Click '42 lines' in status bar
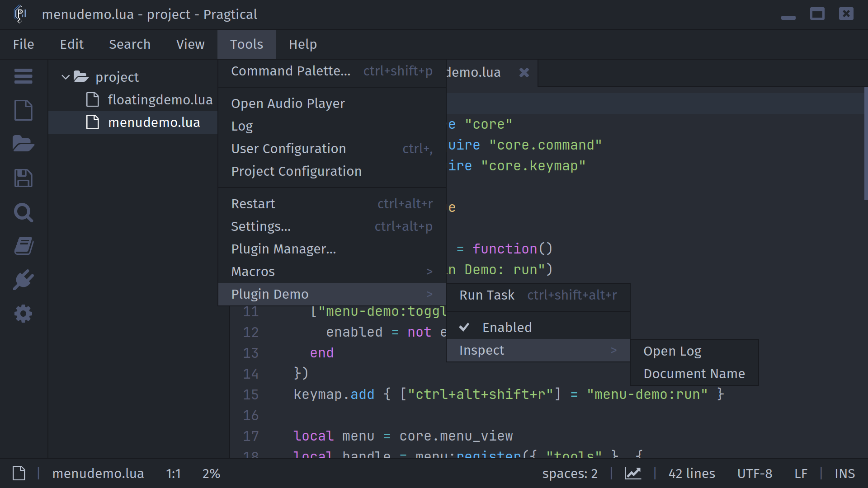Viewport: 868px width, 488px height. point(692,474)
